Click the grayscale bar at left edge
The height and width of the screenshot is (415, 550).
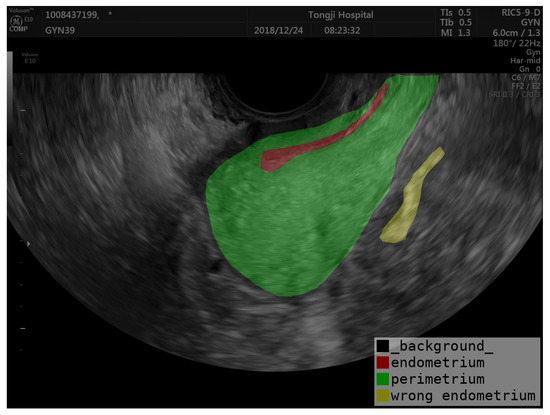10,64
